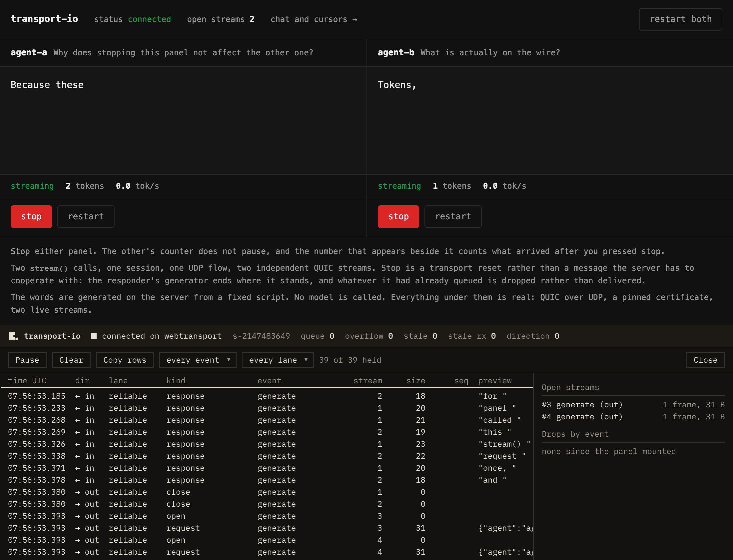Viewport: 733px width, 560px height.
Task: Click the 39 of 39 held label
Action: 350,360
